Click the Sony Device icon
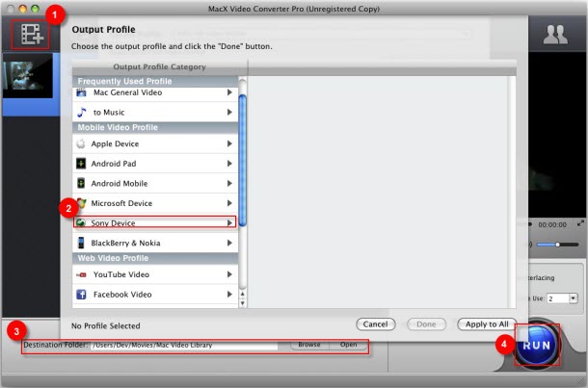This screenshot has width=588, height=388. (x=81, y=222)
